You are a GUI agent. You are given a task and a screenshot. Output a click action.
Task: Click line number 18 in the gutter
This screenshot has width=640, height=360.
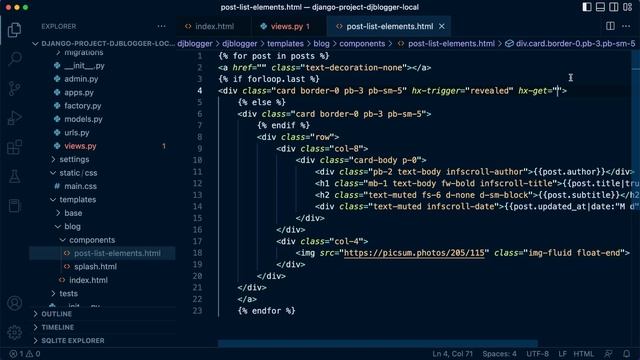point(198,253)
